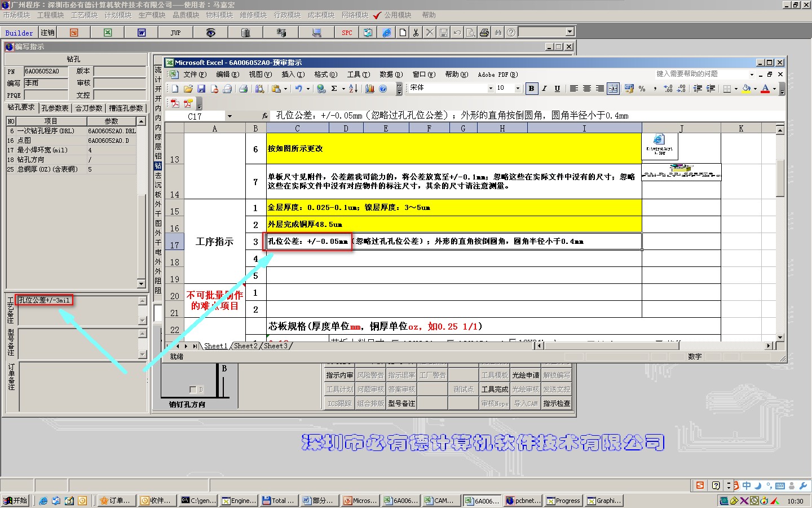Screen dimensions: 812x508
Task: Click the 光绘申请 button
Action: coord(525,375)
